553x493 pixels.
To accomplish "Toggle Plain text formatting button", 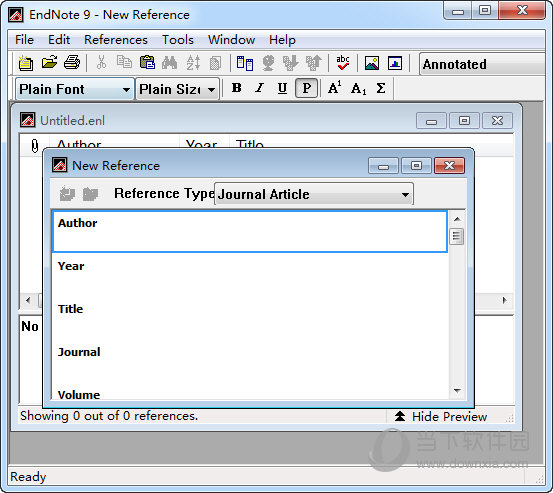I will pyautogui.click(x=306, y=88).
